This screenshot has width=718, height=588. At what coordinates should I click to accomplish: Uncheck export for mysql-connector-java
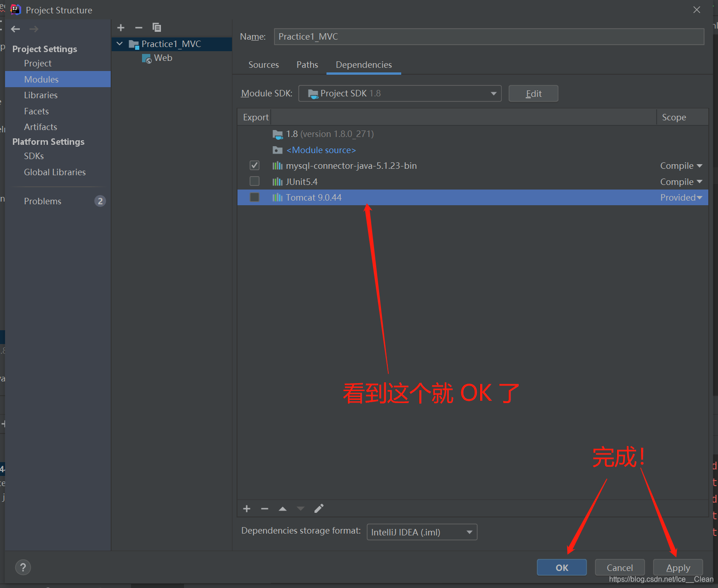point(255,165)
